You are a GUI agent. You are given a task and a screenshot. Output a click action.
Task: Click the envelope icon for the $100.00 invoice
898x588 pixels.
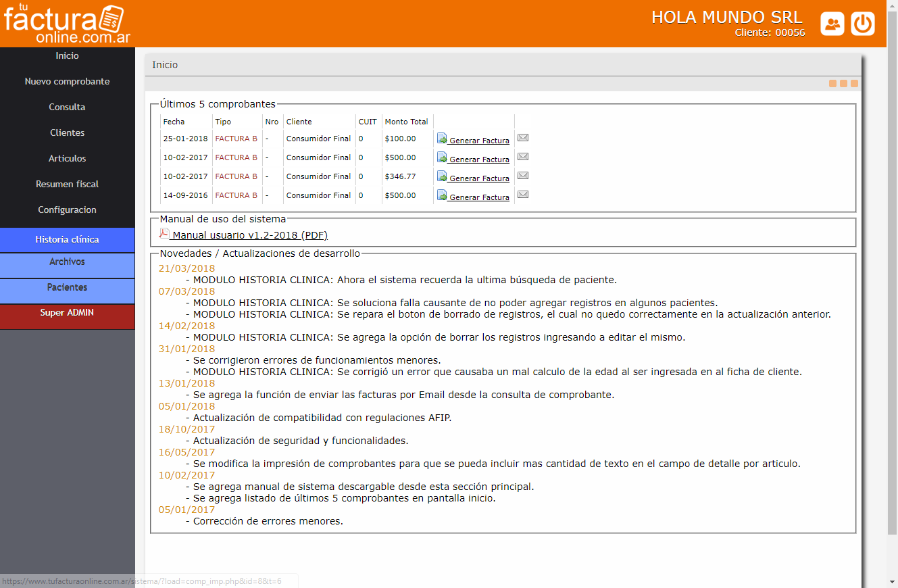[x=522, y=137]
